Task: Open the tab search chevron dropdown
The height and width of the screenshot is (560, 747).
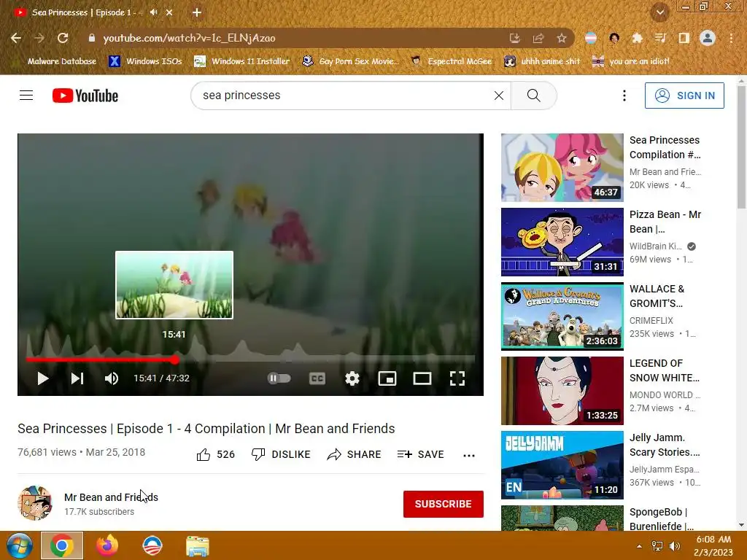Action: coord(659,12)
